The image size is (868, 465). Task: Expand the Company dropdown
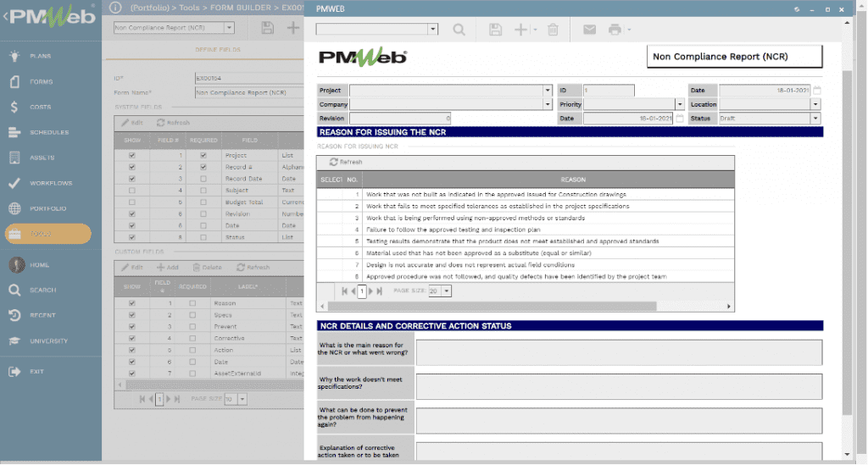pos(547,104)
